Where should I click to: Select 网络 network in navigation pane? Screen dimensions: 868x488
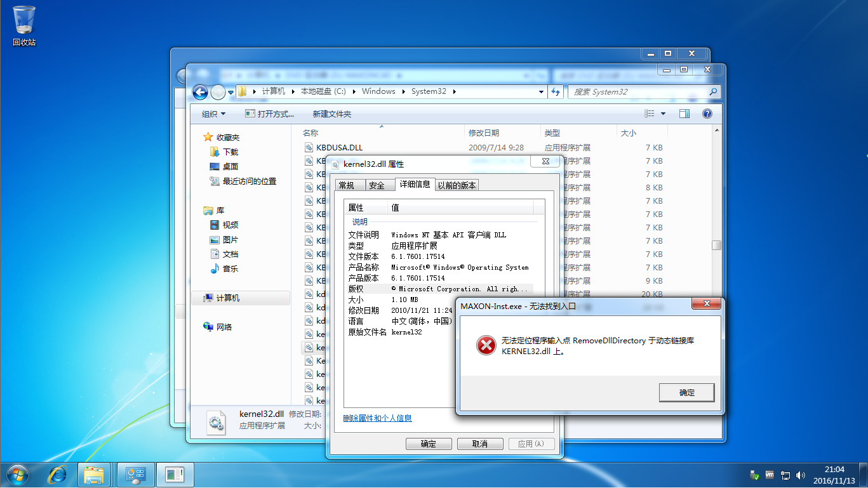pos(217,327)
